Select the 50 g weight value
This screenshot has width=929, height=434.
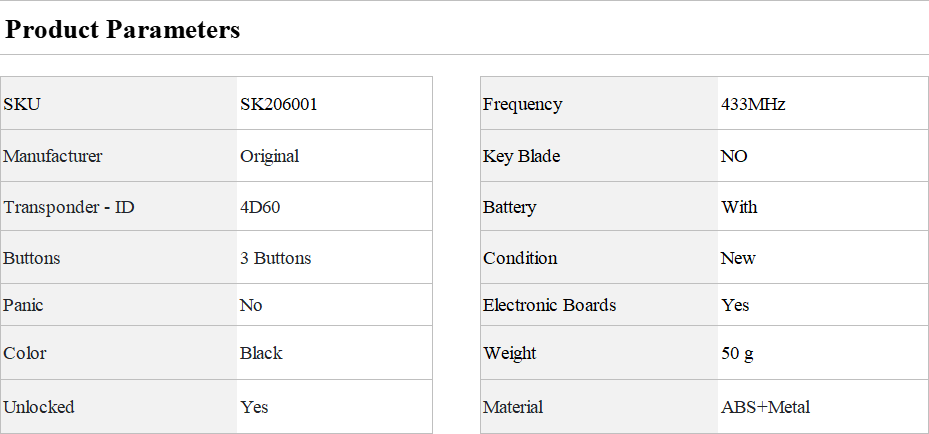click(x=738, y=353)
